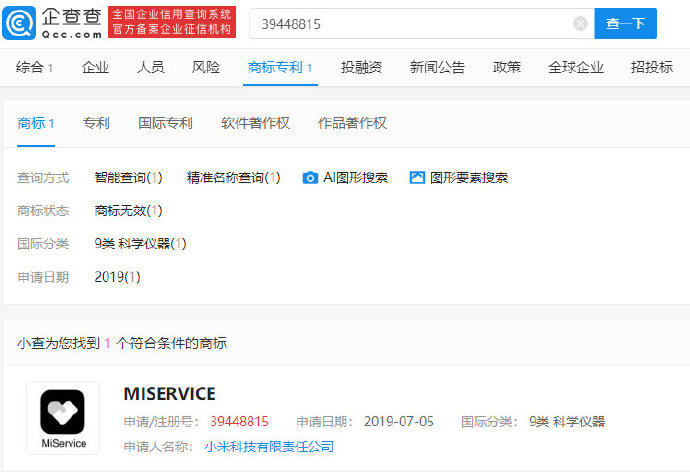The image size is (690, 472).
Task: Switch to the 人员 tab
Action: (x=150, y=67)
